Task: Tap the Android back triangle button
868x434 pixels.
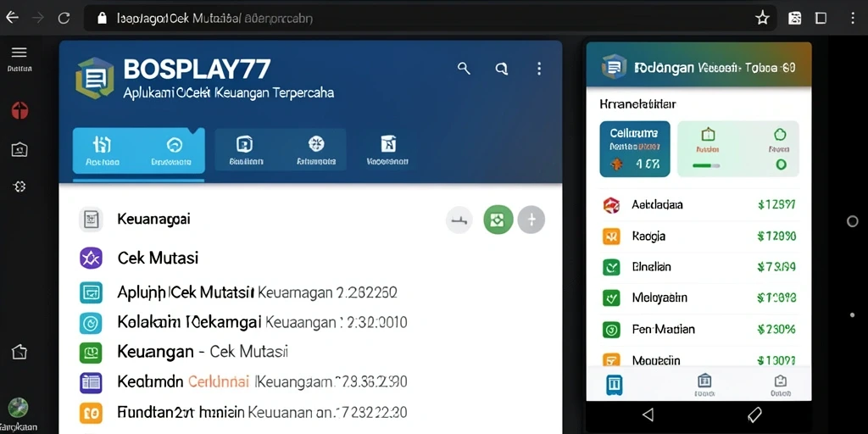Action: point(648,415)
